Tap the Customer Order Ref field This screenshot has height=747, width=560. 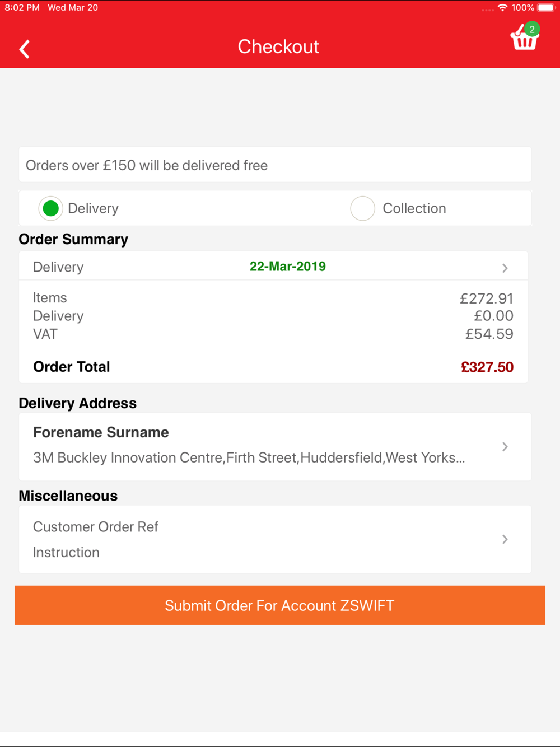pyautogui.click(x=96, y=527)
